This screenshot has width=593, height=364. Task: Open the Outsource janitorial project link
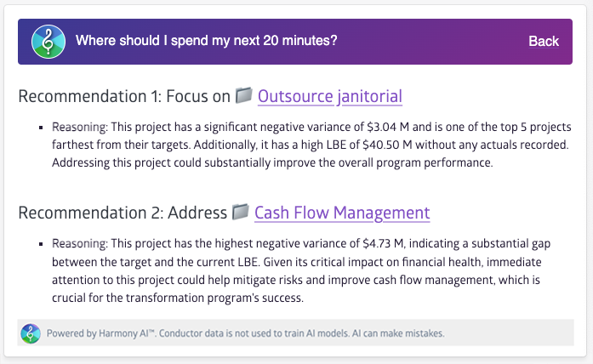329,96
